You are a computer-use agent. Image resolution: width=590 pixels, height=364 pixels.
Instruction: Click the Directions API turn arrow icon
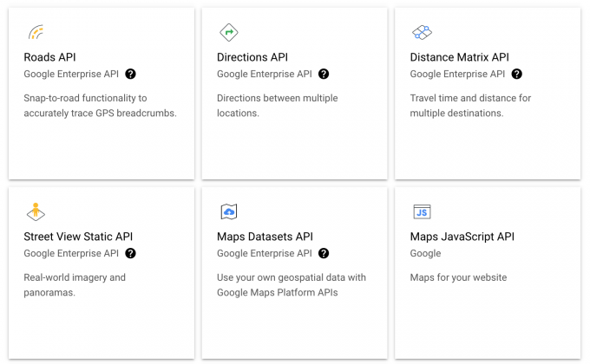(x=229, y=32)
